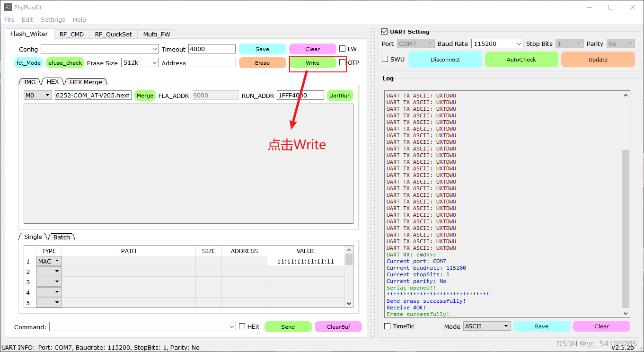Click the pink Clear button beside LW
The image size is (644, 352).
(x=312, y=49)
